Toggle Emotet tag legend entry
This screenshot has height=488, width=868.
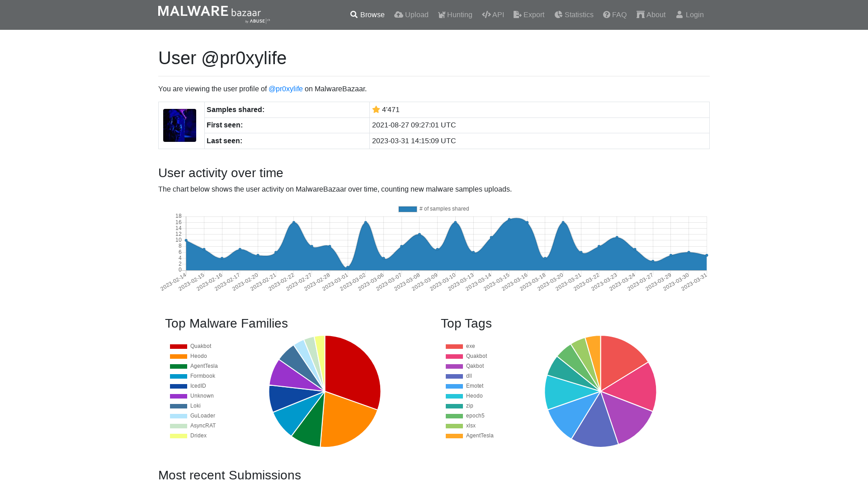[465, 386]
